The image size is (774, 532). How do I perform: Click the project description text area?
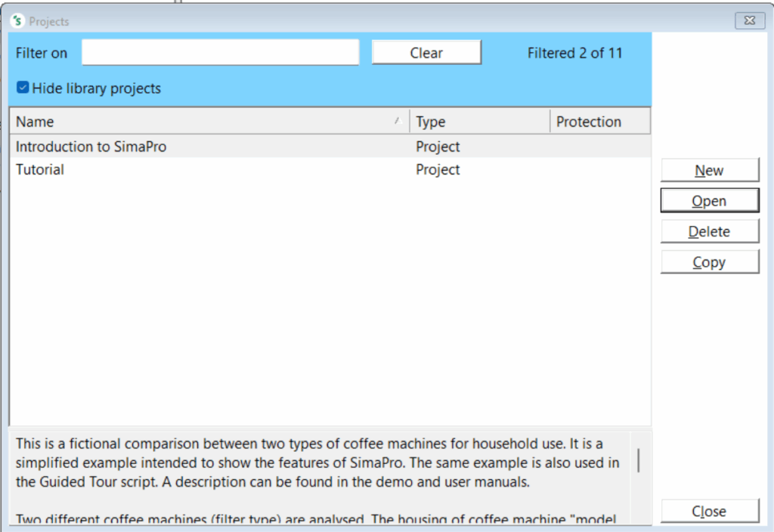coord(319,478)
